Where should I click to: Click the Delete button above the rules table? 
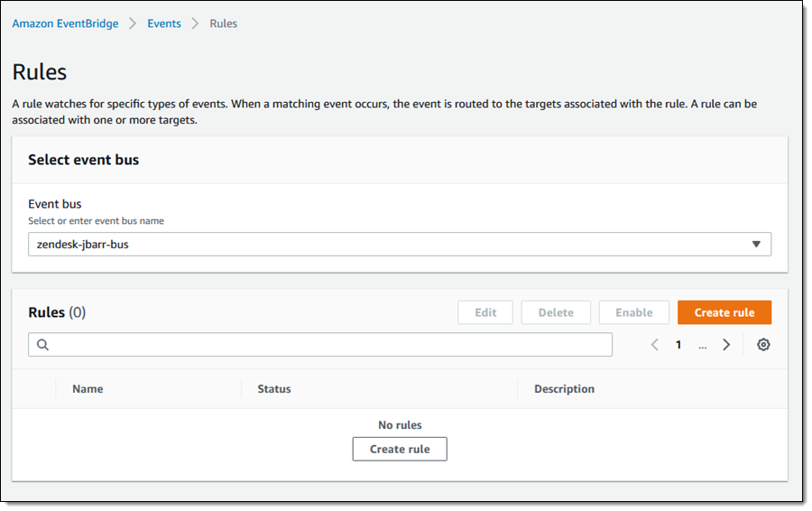click(x=556, y=312)
